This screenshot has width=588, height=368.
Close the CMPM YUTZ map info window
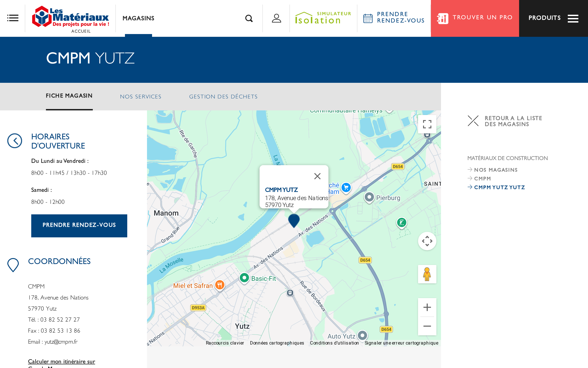(x=317, y=176)
